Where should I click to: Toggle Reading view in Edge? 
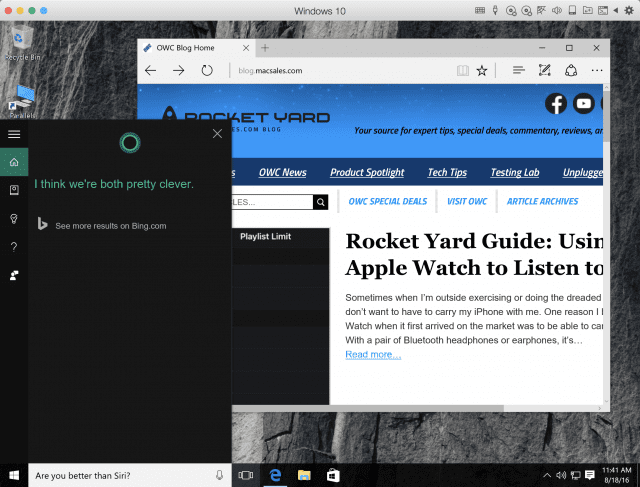461,71
